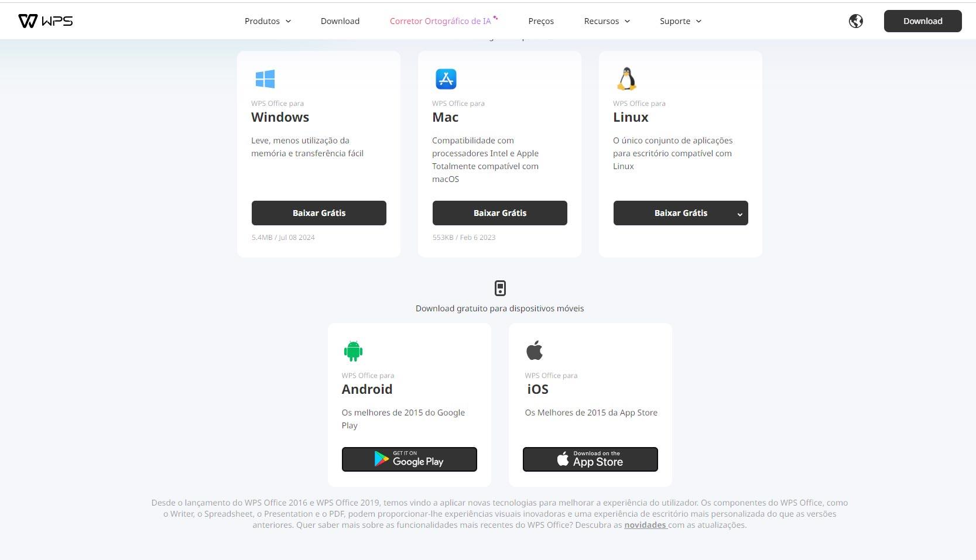
Task: Click the mobile phone icon above the downloads section
Action: pyautogui.click(x=500, y=288)
